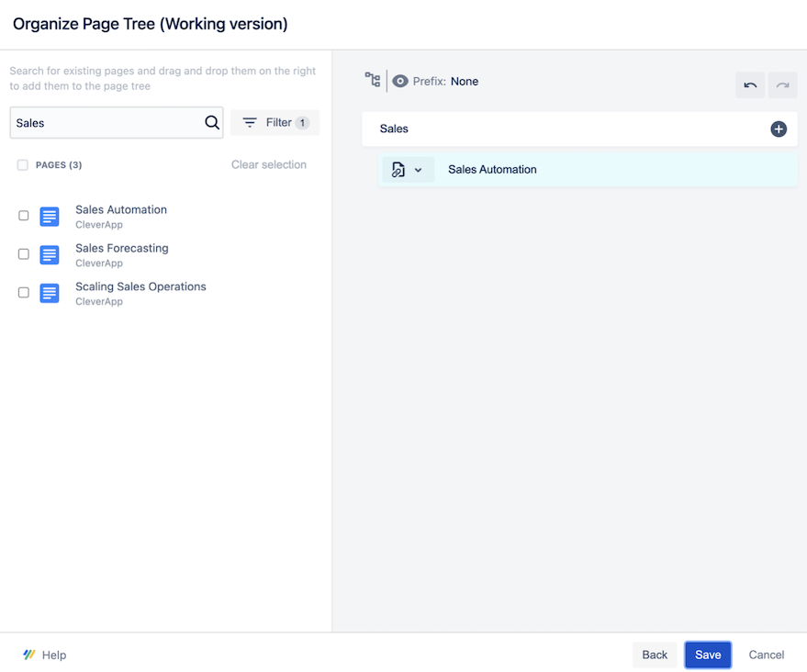Click the Help logo icon
This screenshot has height=672, width=807.
tap(29, 655)
